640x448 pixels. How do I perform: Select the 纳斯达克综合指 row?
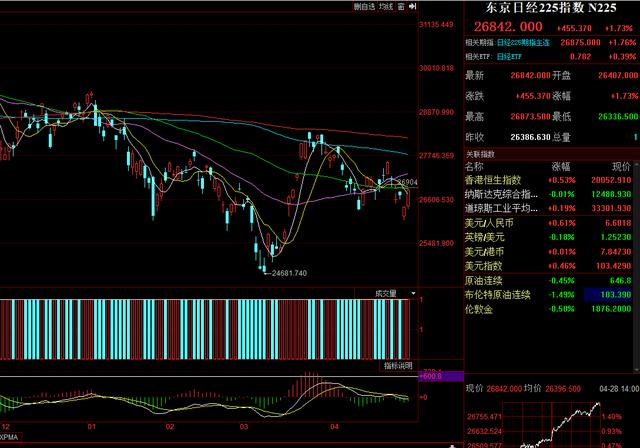(548, 194)
